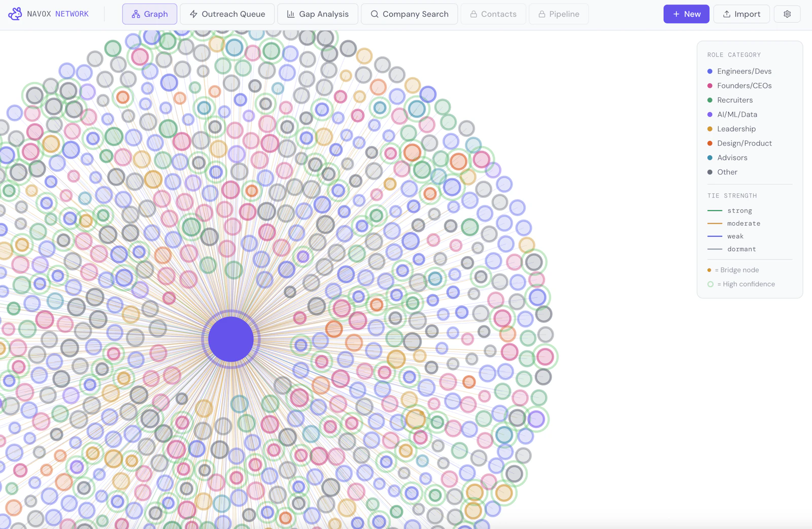The height and width of the screenshot is (529, 812).
Task: Open the Graph tab
Action: coord(150,14)
